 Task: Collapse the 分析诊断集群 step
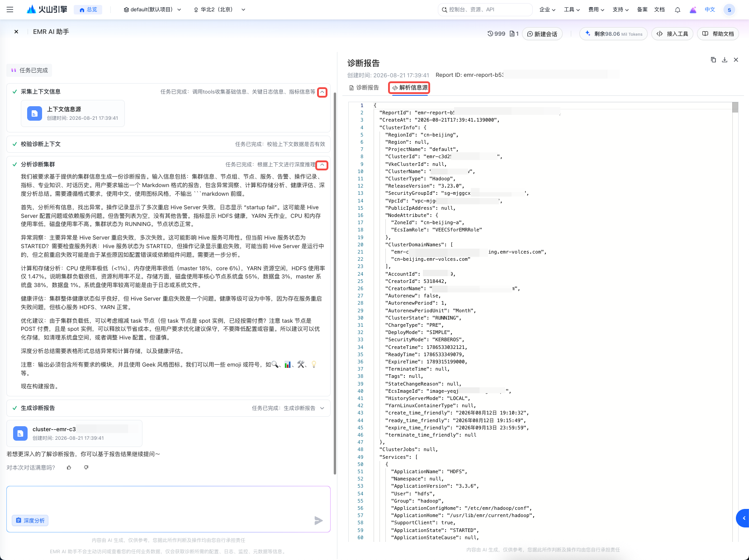(x=322, y=165)
